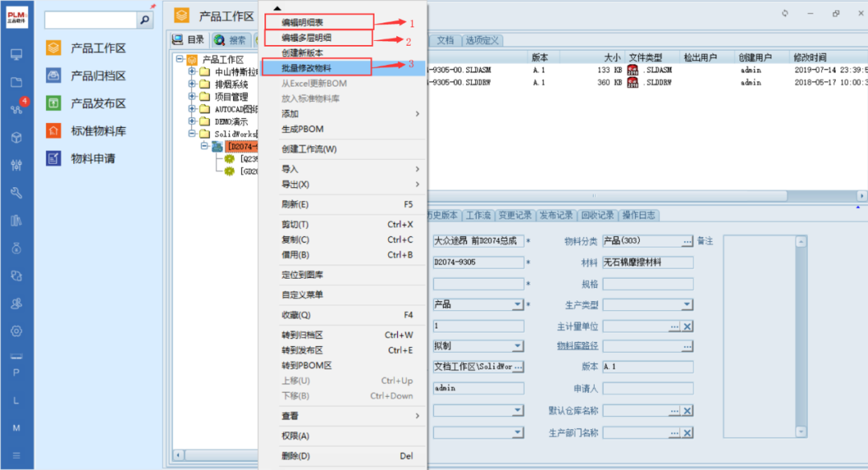This screenshot has width=868, height=470.
Task: Click the 物料库路径 link label
Action: (x=577, y=346)
